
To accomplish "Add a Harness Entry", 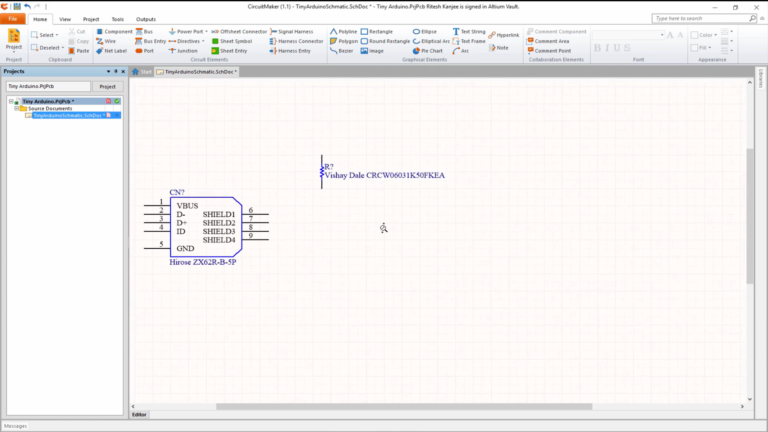I will 290,51.
